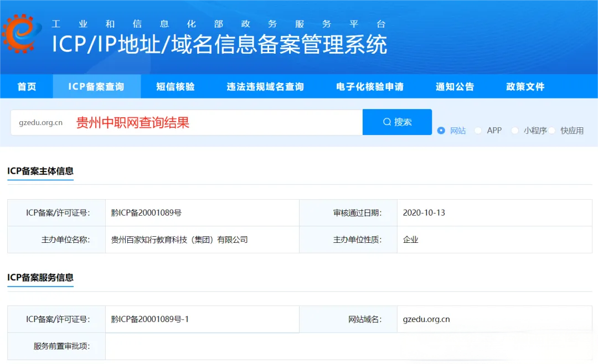Screen dimensions: 598x364
Task: Select 黔ICP备20001089号 license value
Action: 146,212
